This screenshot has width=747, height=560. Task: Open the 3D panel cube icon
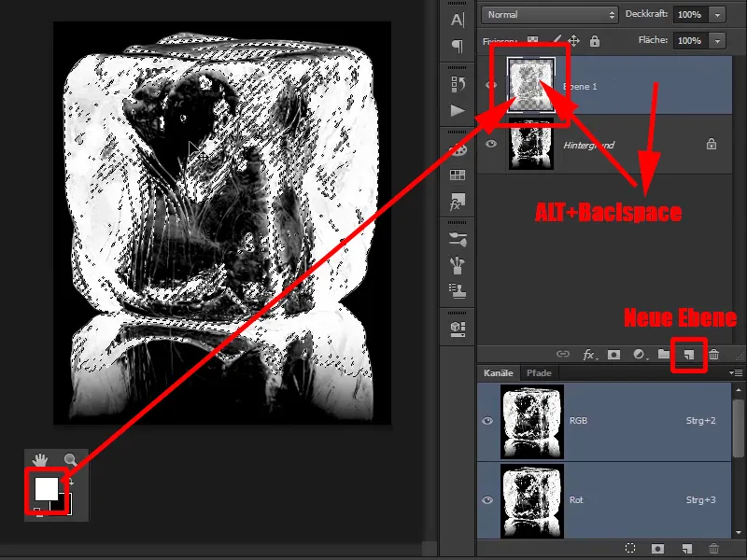pos(458,329)
